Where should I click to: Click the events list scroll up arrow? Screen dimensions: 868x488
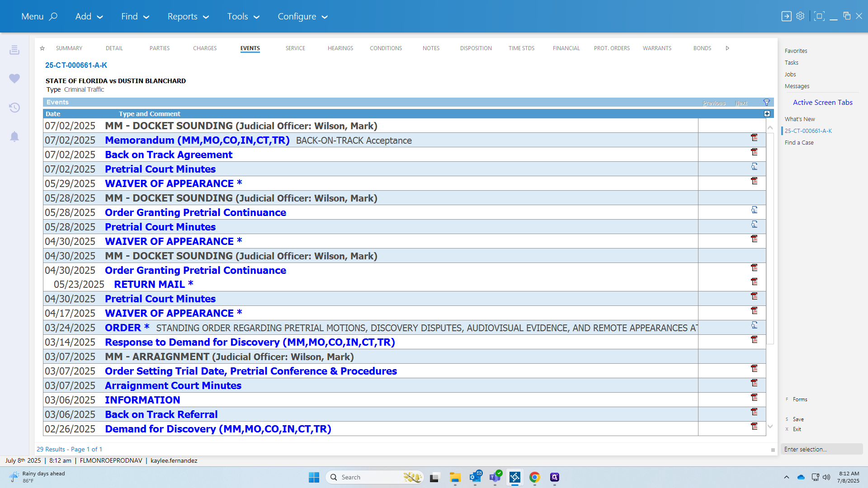(x=770, y=128)
